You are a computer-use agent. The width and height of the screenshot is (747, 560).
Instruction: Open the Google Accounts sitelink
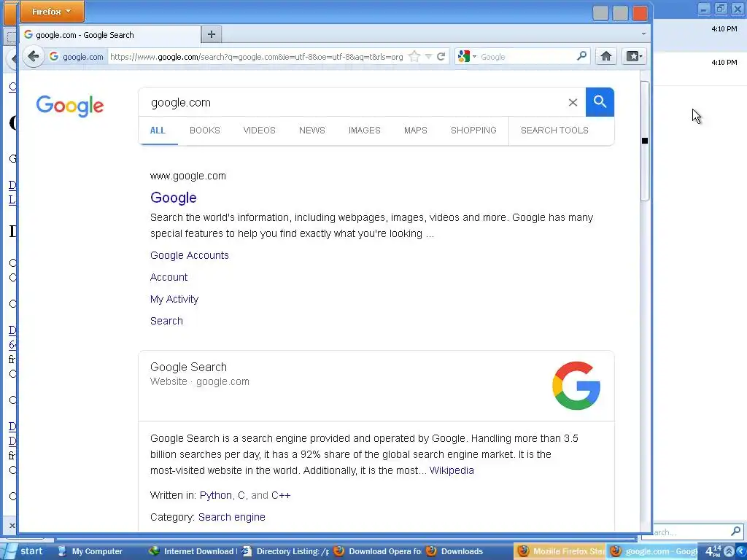coord(190,255)
